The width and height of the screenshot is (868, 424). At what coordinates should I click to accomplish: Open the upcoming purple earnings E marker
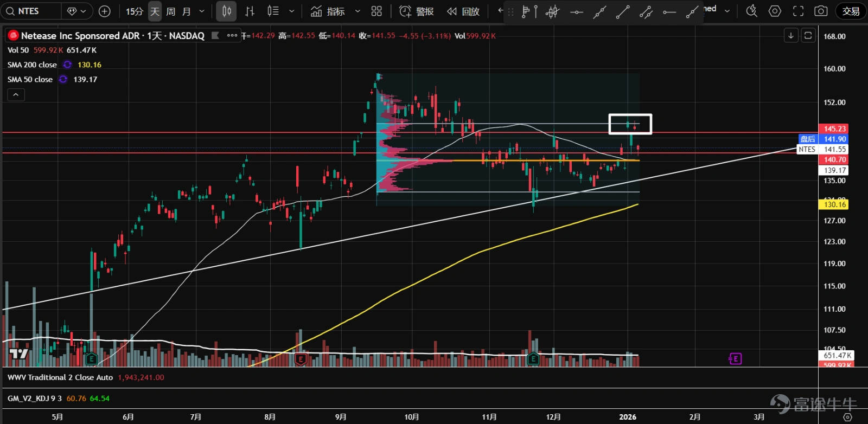pyautogui.click(x=735, y=359)
